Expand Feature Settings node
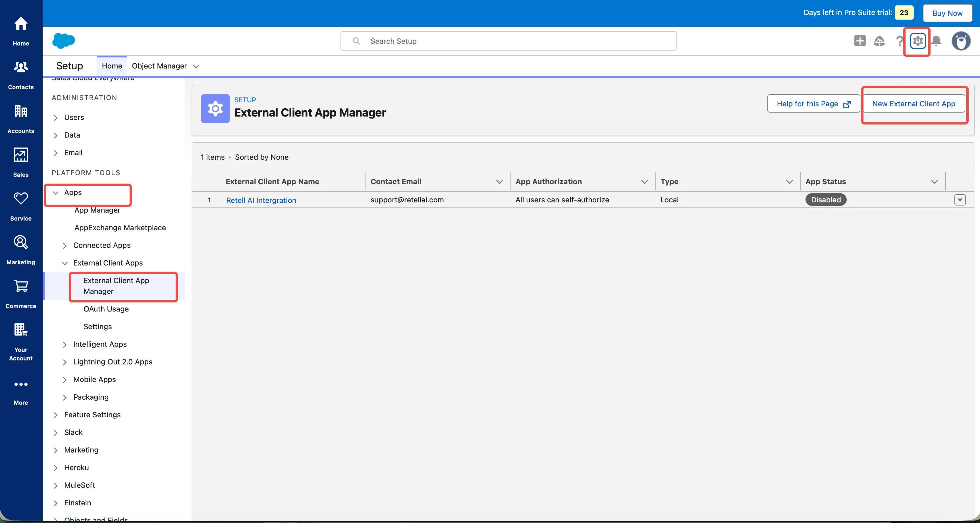The width and height of the screenshot is (980, 523). [x=55, y=415]
